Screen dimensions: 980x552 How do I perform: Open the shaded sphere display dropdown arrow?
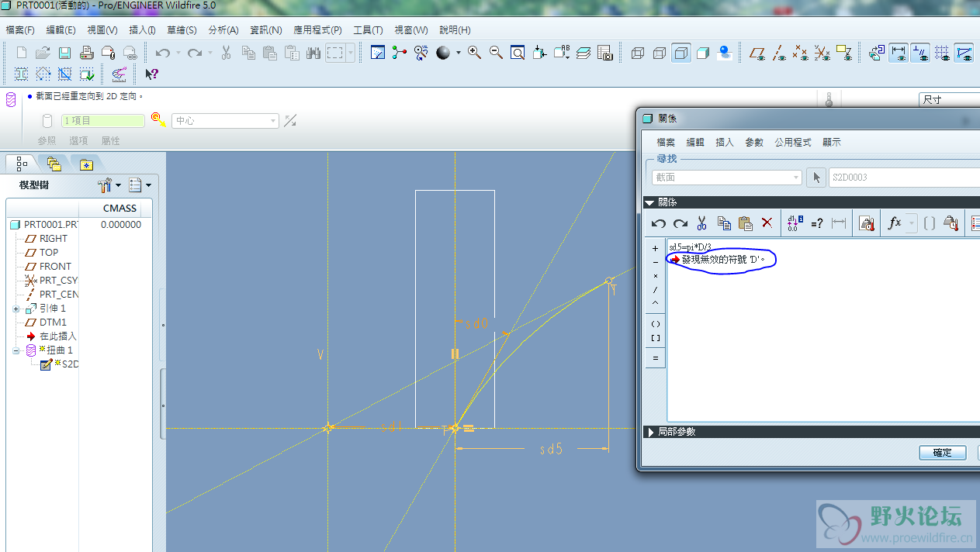pyautogui.click(x=458, y=53)
